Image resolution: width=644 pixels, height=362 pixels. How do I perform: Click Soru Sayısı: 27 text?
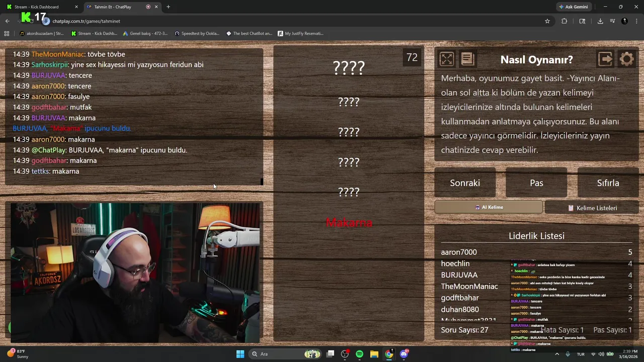465,330
